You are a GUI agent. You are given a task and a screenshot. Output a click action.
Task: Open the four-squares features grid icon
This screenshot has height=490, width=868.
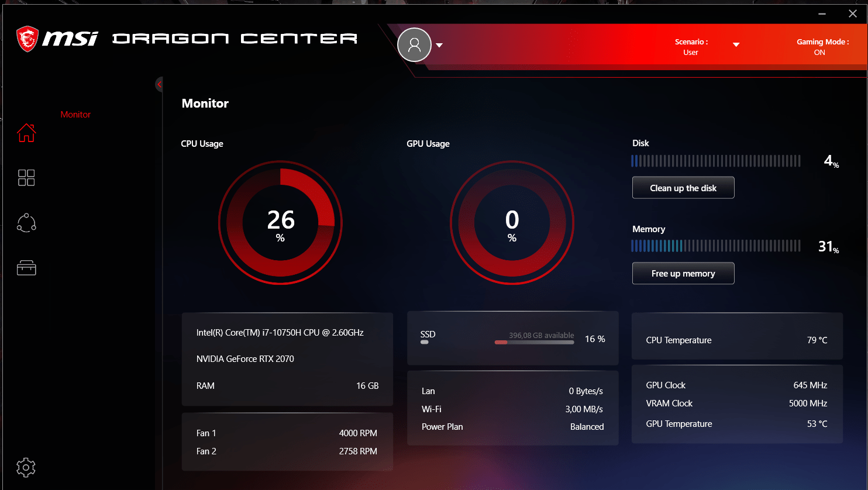pyautogui.click(x=26, y=178)
